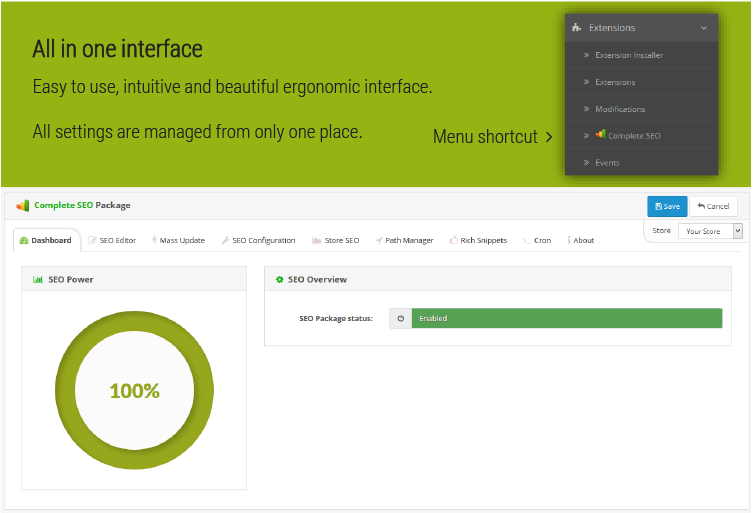Click the thumbs-up icon of Rich Snippets
The width and height of the screenshot is (754, 513).
[453, 240]
